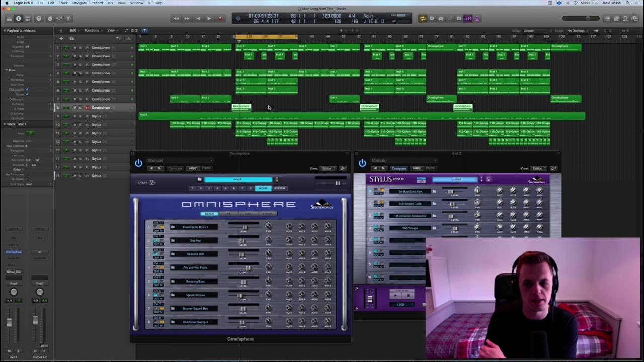Open the Media Browser button
The height and width of the screenshot is (362, 644).
point(635,19)
